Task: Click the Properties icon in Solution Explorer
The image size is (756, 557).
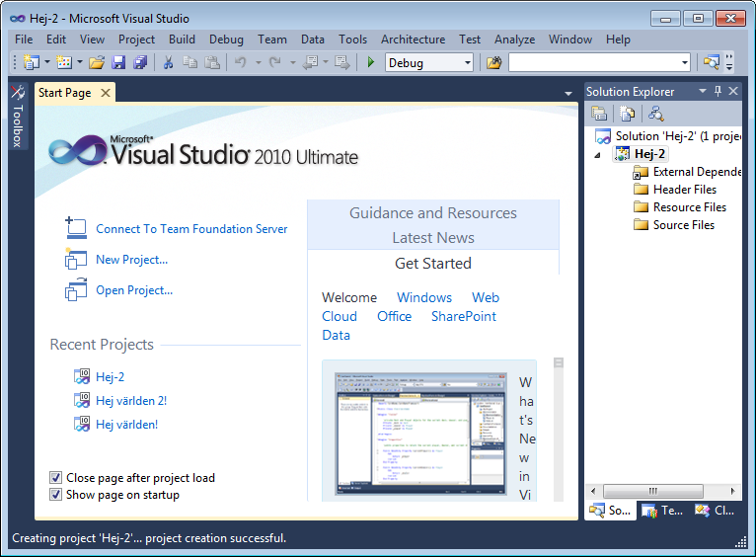Action: pos(599,114)
